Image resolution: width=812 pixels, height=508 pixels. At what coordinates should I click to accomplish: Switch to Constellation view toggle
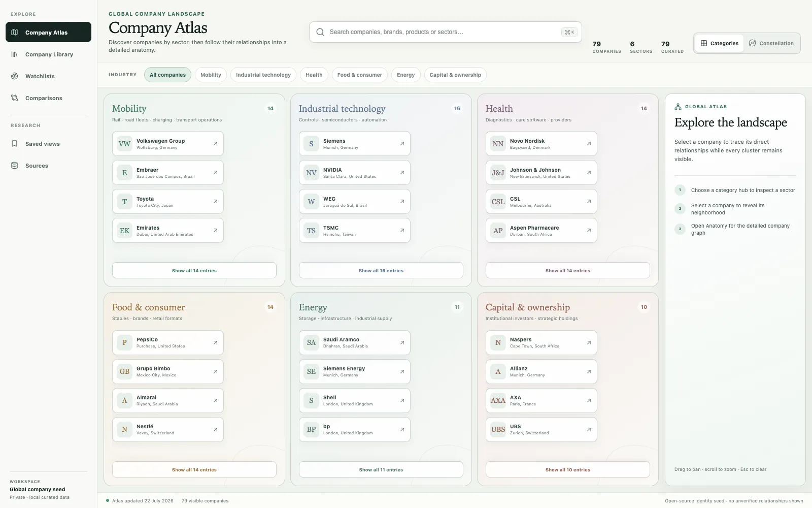771,43
